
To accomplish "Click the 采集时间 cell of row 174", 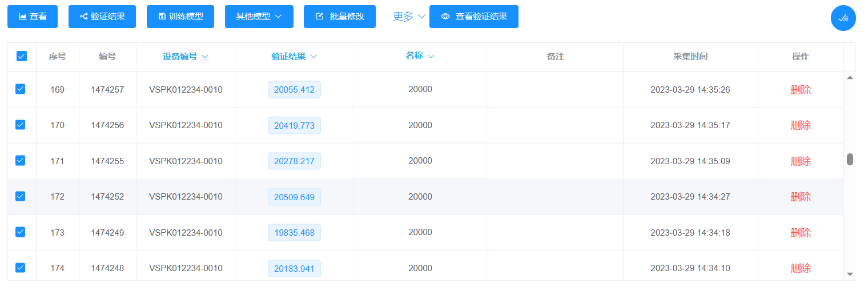I will tap(690, 268).
